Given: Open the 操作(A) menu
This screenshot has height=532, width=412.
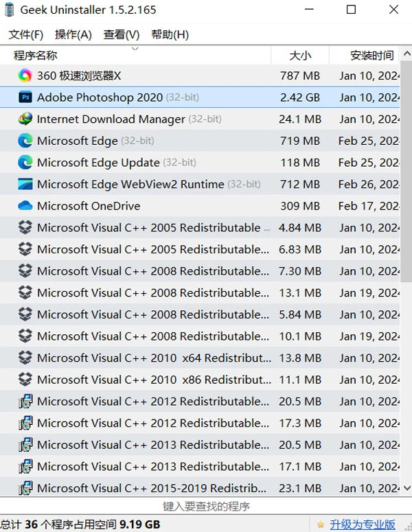Looking at the screenshot, I should pyautogui.click(x=73, y=34).
